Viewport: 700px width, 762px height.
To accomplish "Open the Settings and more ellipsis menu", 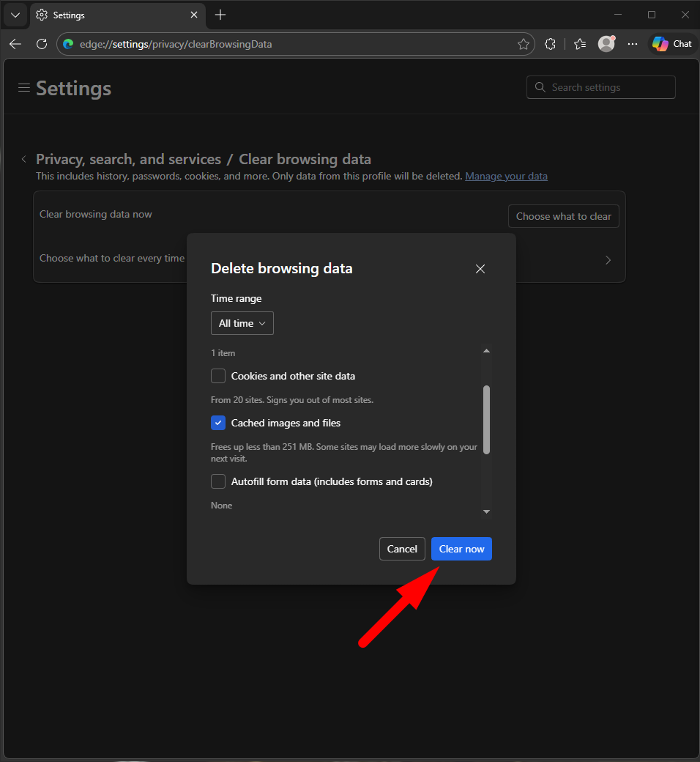I will coord(632,44).
